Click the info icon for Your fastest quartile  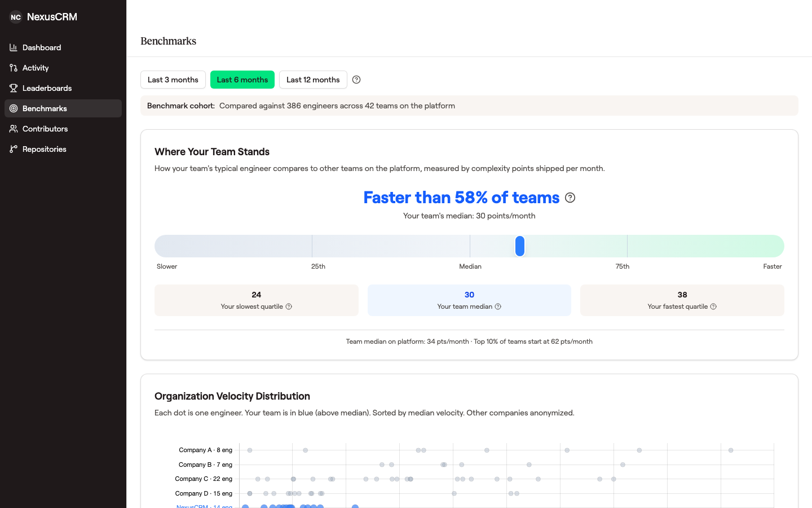click(713, 306)
